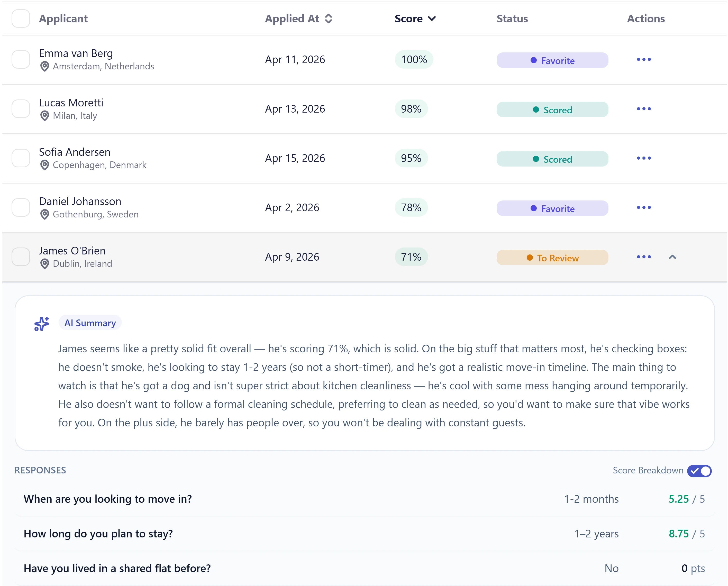Click location pin next to Gothenburg, Sweden
Image resolution: width=728 pixels, height=586 pixels.
pyautogui.click(x=44, y=214)
